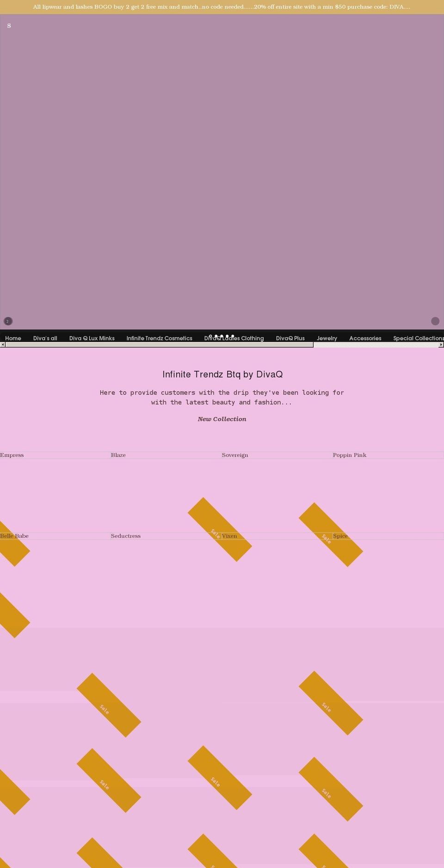Open the Home menu item
Screen dimensions: 444x868
point(13,338)
